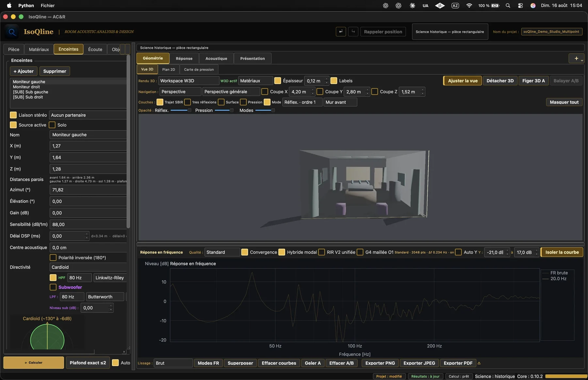This screenshot has height=380, width=588.
Task: Click the Supprimer button
Action: (x=55, y=71)
